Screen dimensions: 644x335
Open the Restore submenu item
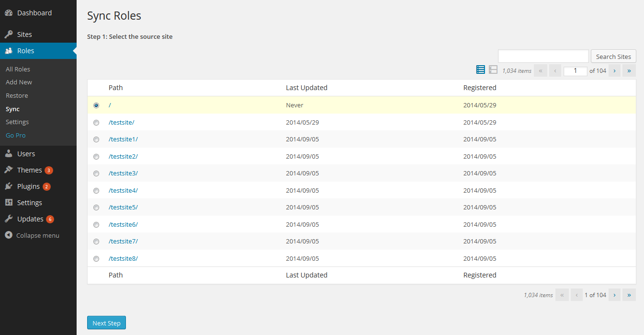[x=17, y=95]
